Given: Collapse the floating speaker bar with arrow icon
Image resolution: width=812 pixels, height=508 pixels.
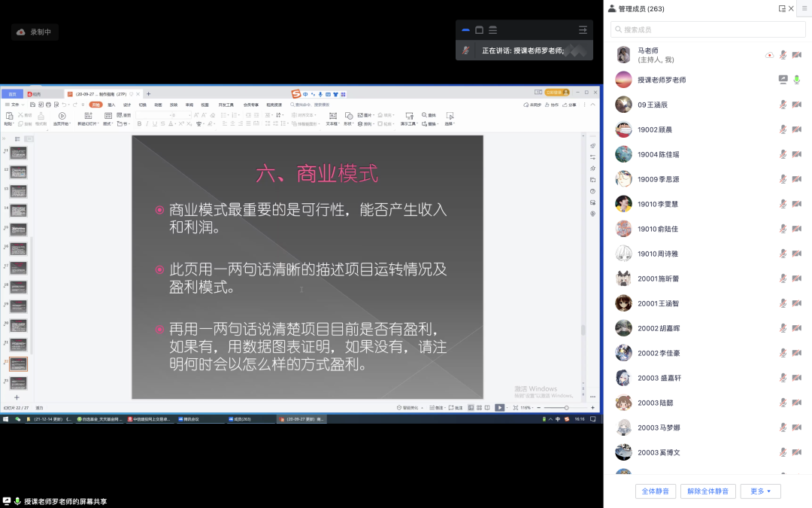Looking at the screenshot, I should (x=583, y=30).
